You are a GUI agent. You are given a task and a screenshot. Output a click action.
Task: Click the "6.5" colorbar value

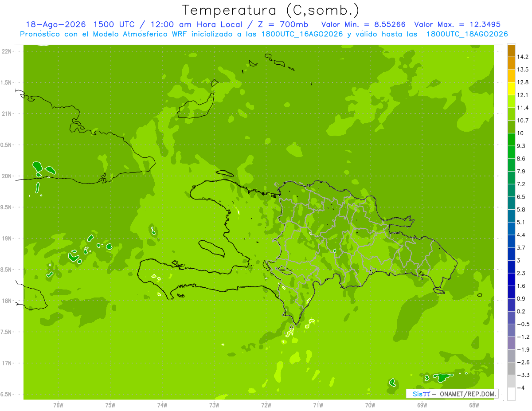click(522, 197)
